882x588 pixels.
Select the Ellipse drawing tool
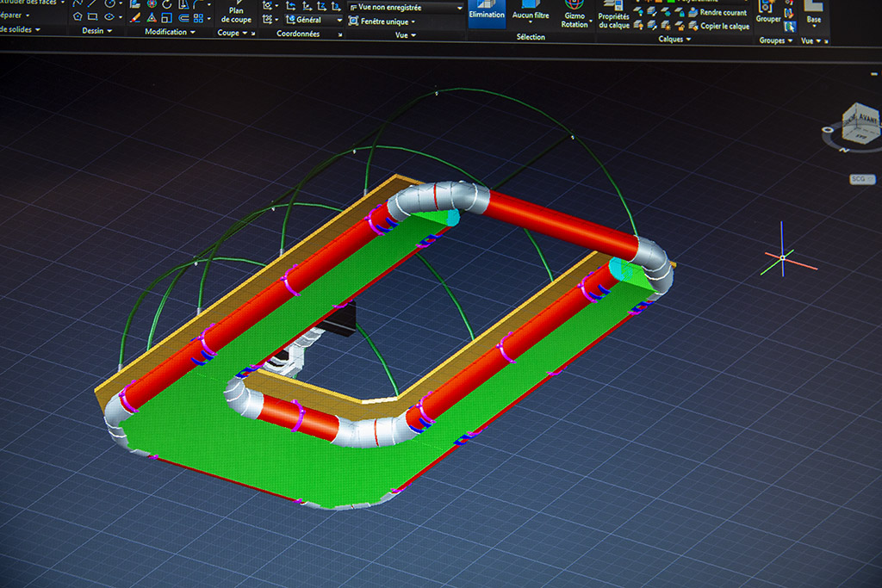point(109,17)
